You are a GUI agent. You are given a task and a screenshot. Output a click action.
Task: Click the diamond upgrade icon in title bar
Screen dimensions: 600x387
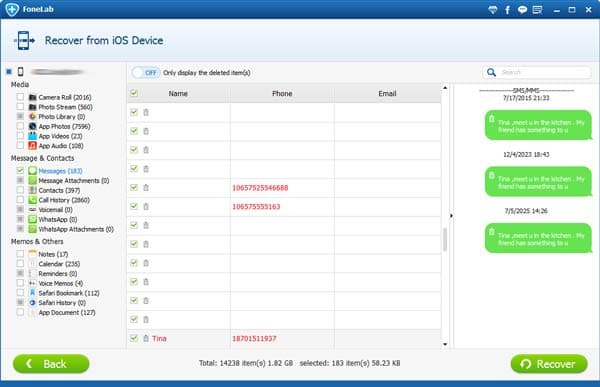click(x=492, y=10)
